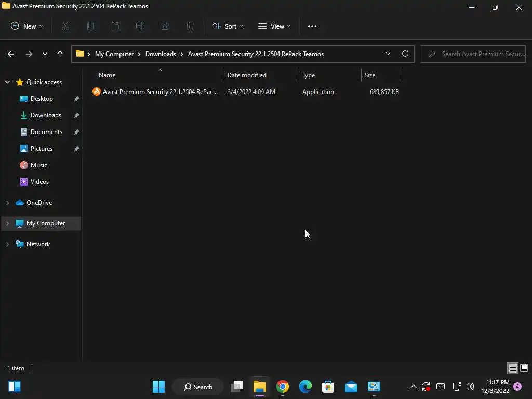Image resolution: width=532 pixels, height=399 pixels.
Task: Click the File Explorer taskbar icon
Action: 260,387
